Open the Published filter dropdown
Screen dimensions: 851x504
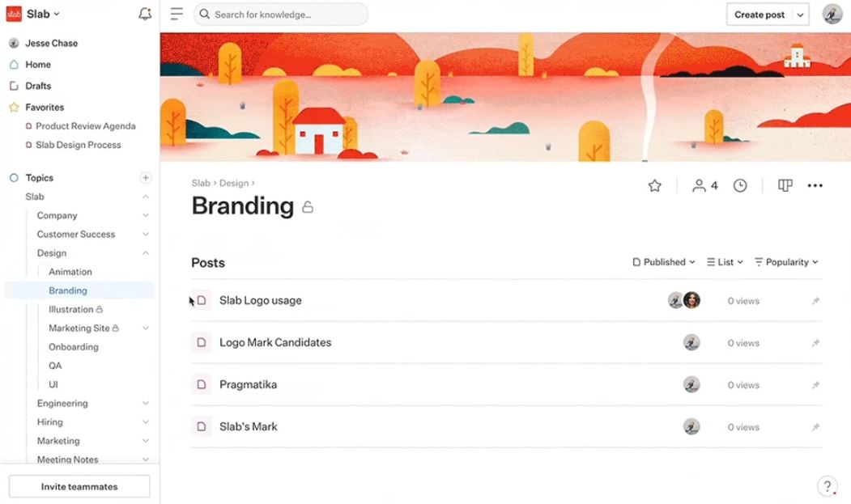click(664, 262)
